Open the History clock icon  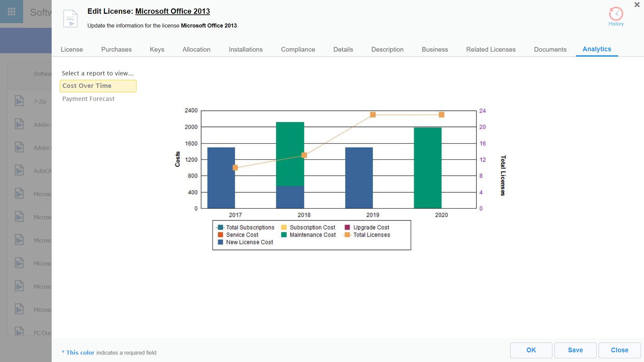pyautogui.click(x=616, y=13)
